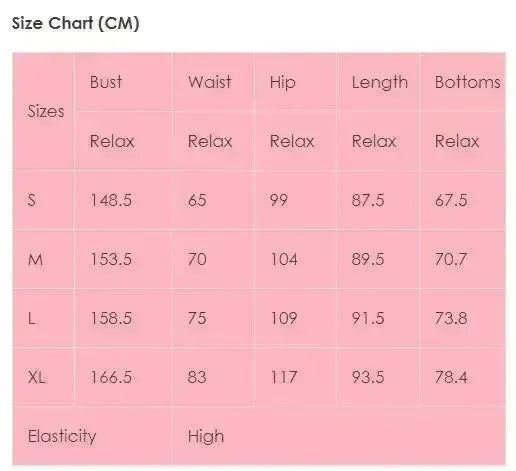Click the Bust column header
This screenshot has width=516, height=471.
pos(106,82)
